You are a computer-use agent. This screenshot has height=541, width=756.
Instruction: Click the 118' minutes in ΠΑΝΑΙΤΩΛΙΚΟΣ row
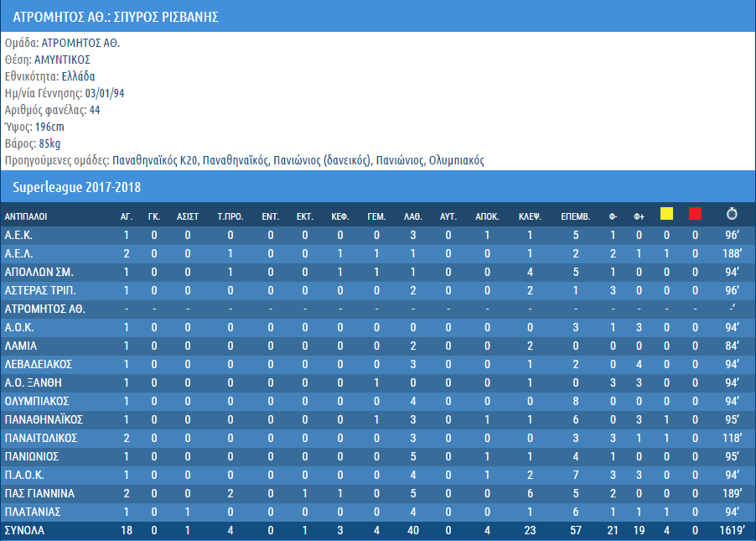[x=732, y=438]
